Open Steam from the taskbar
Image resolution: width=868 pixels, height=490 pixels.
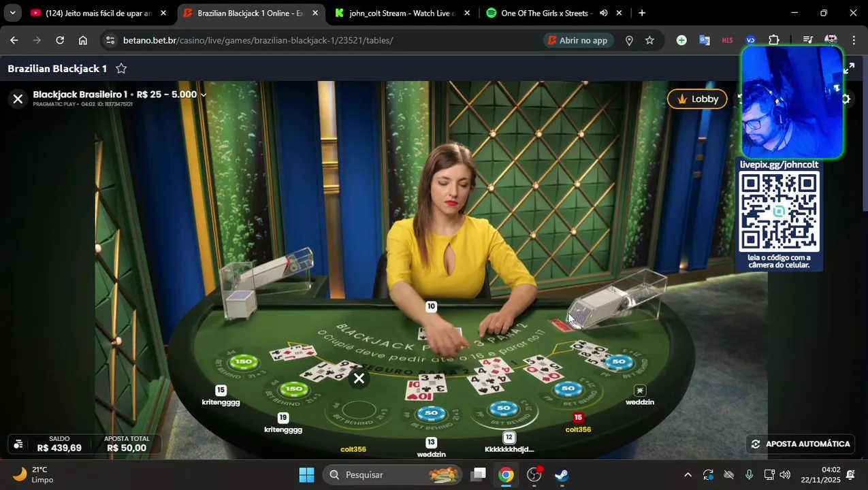pos(562,474)
